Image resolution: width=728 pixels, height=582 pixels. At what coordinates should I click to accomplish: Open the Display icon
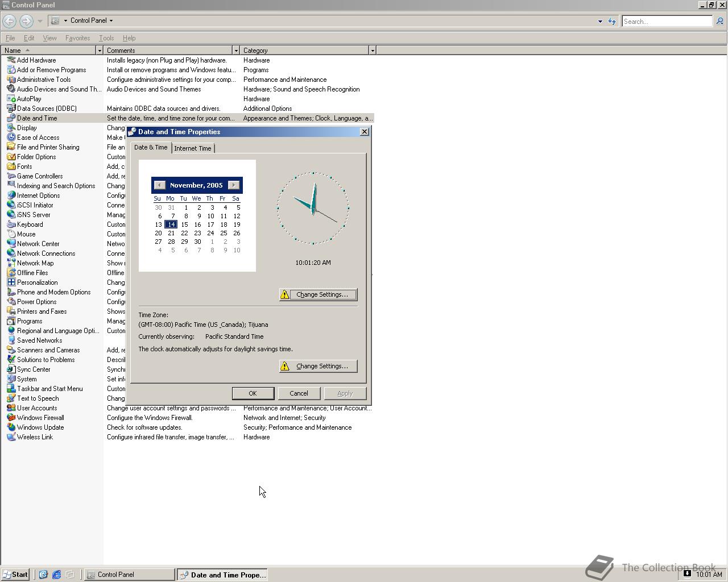click(11, 128)
